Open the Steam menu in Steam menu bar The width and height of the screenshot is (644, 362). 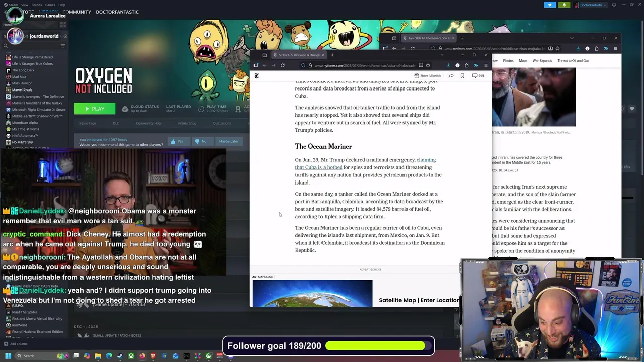13,5
